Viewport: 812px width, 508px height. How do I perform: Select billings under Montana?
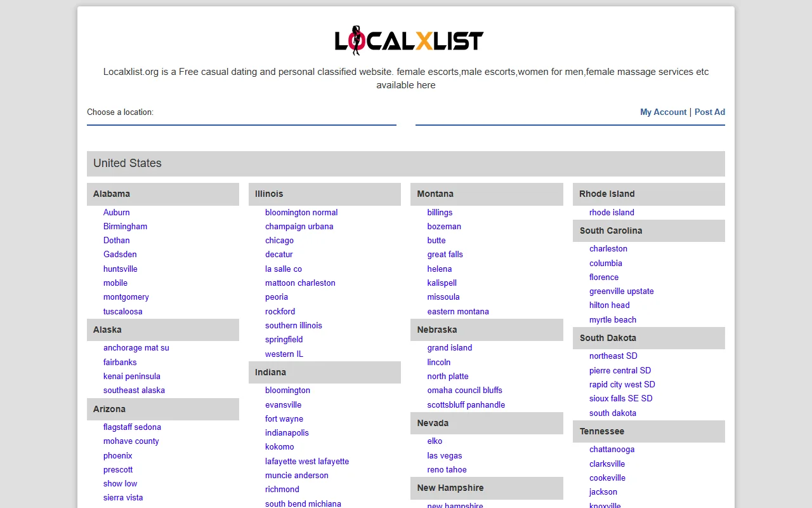440,212
